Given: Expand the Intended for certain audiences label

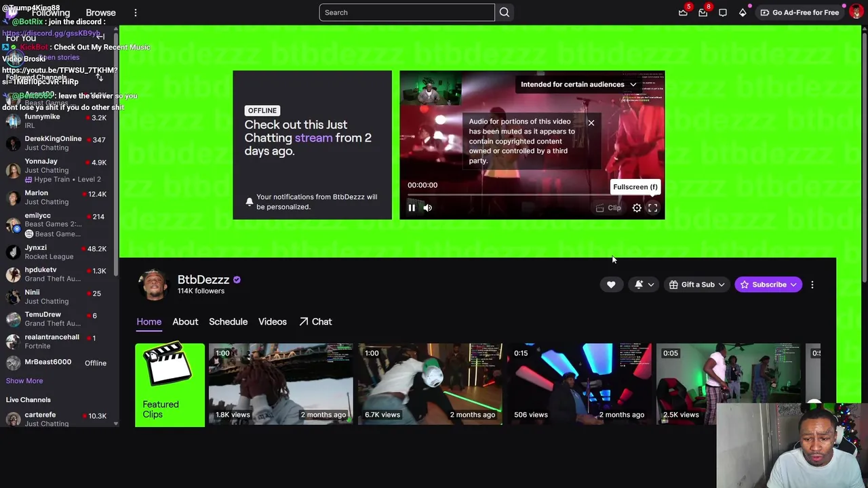Looking at the screenshot, I should click(578, 84).
